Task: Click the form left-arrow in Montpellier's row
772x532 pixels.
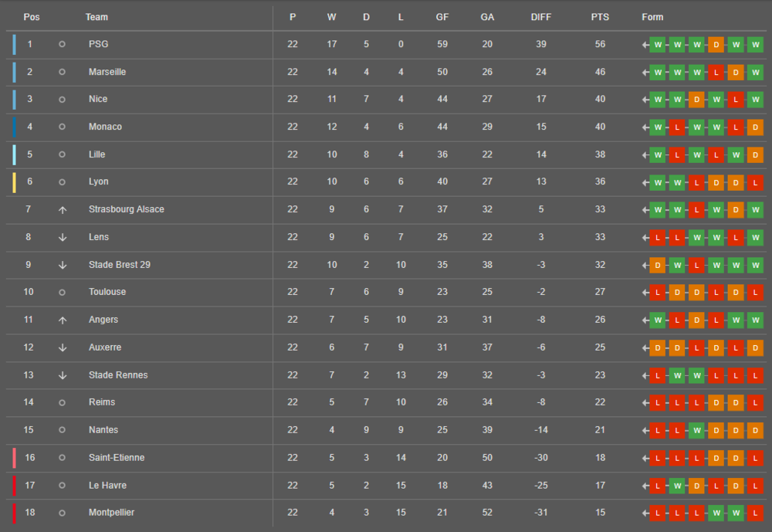Action: (645, 513)
